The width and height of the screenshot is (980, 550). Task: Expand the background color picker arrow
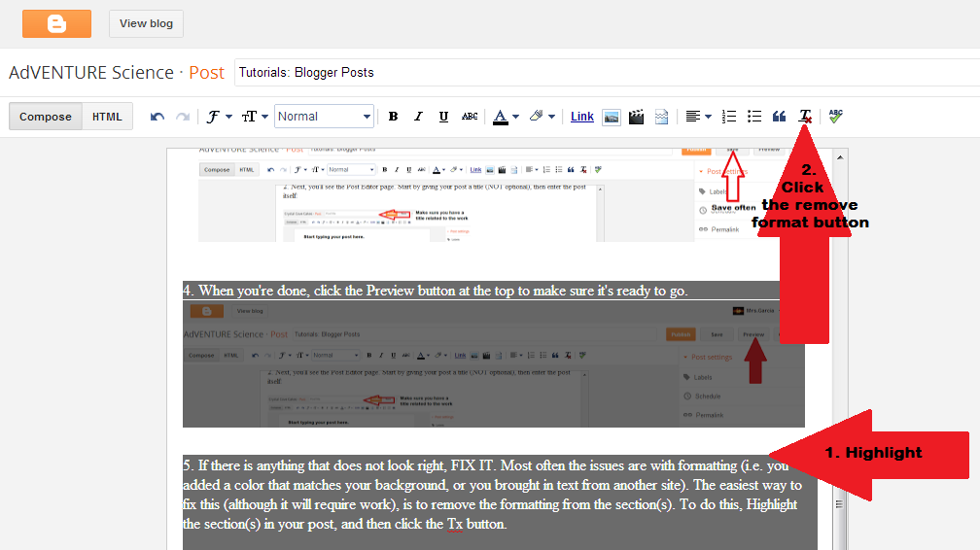552,117
